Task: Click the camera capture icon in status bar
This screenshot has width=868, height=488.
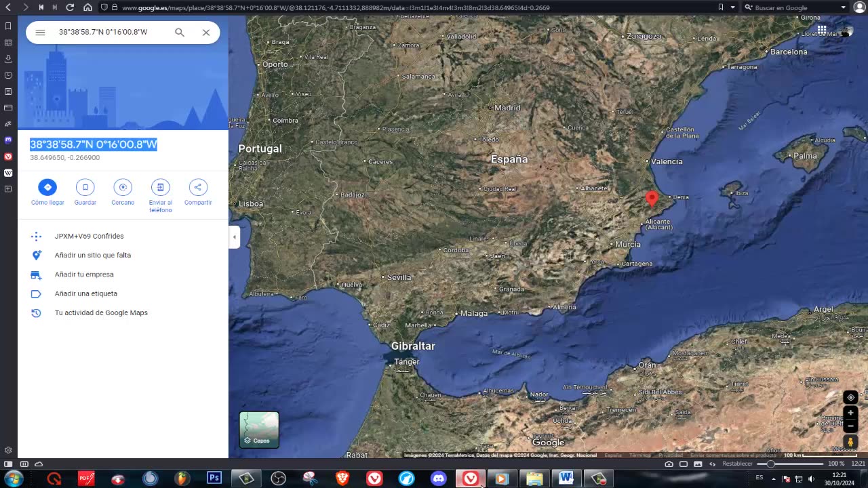Action: (x=669, y=464)
